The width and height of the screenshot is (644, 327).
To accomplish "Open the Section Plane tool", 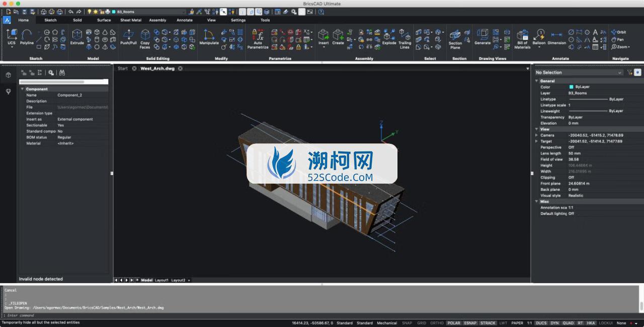I will click(455, 39).
